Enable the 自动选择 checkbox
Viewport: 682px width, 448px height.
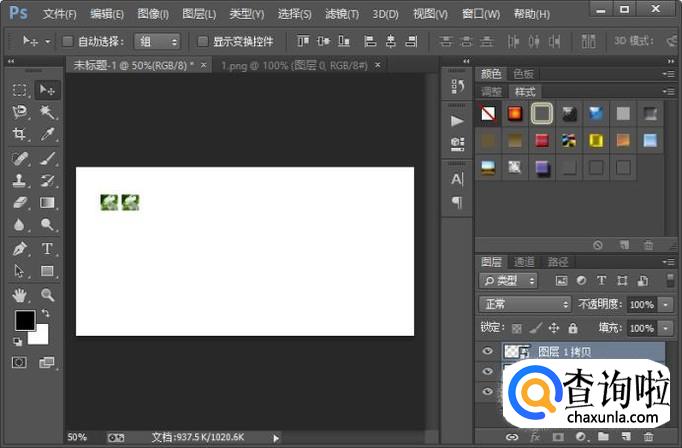(x=68, y=42)
